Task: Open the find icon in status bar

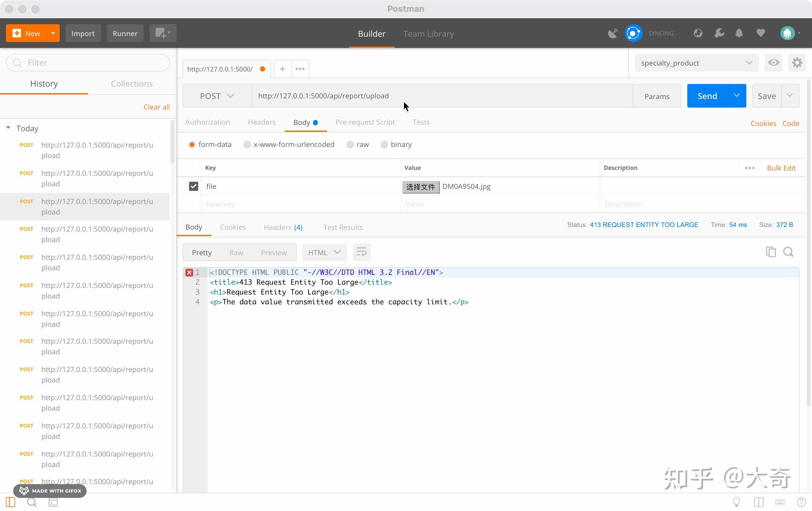Action: (32, 502)
